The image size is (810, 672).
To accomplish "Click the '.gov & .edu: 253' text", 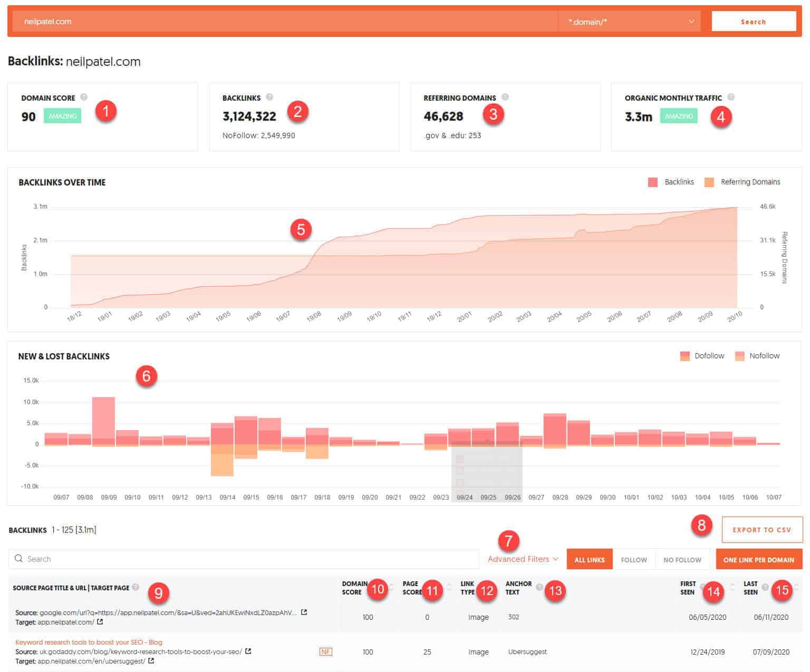I will click(x=452, y=135).
